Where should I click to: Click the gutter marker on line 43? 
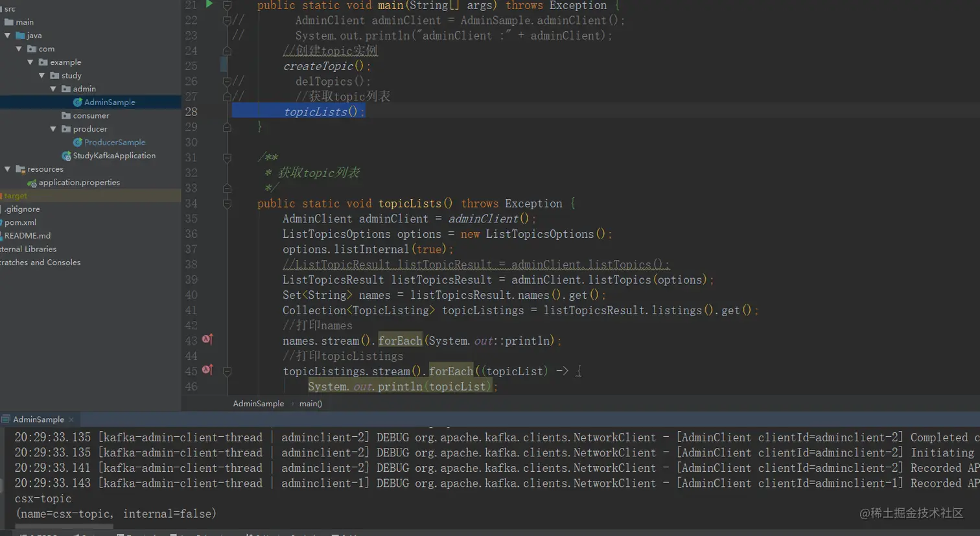point(207,339)
